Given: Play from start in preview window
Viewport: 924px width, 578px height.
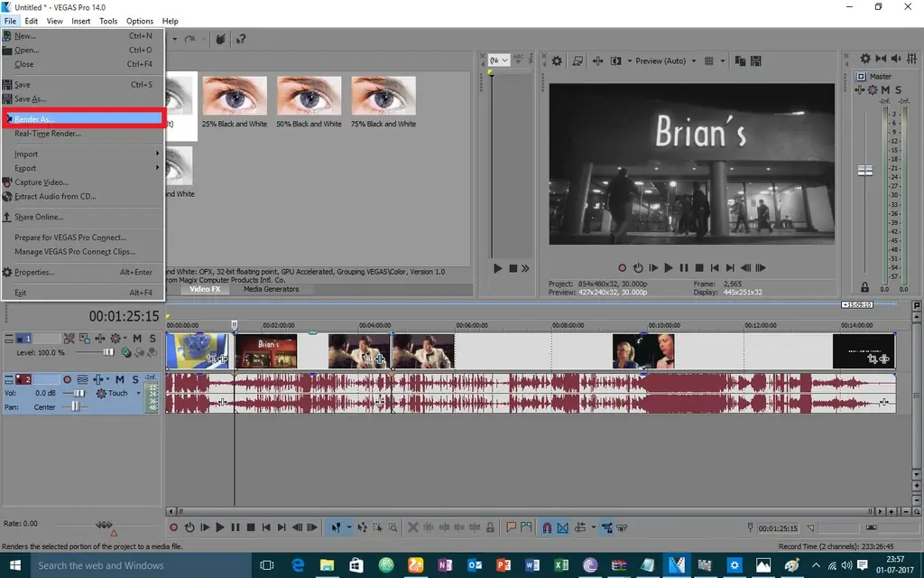Looking at the screenshot, I should [653, 267].
